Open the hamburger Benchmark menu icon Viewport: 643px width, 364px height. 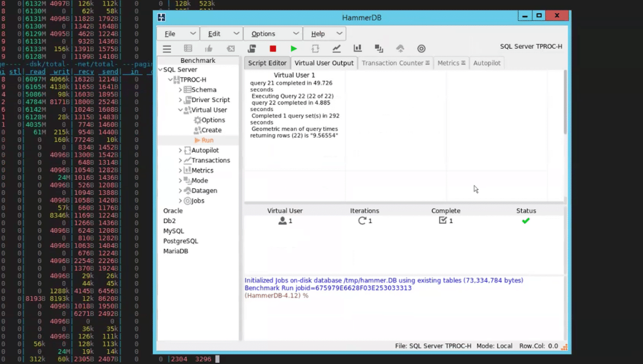pos(167,49)
